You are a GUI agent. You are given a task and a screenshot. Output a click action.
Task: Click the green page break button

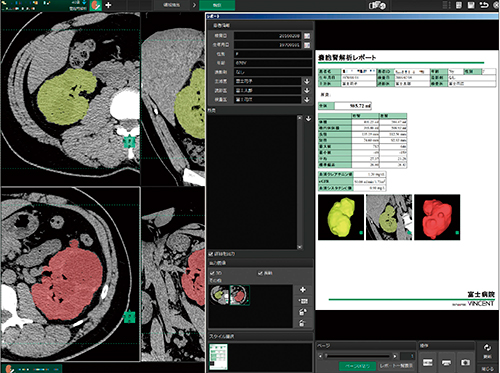pos(357,366)
